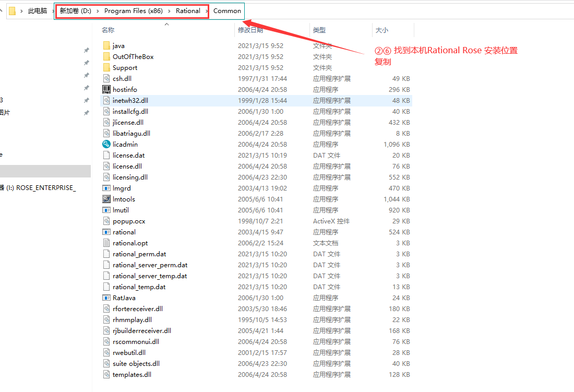Navigate to 此电脑 breadcrumb
The height and width of the screenshot is (392, 574).
[x=38, y=11]
